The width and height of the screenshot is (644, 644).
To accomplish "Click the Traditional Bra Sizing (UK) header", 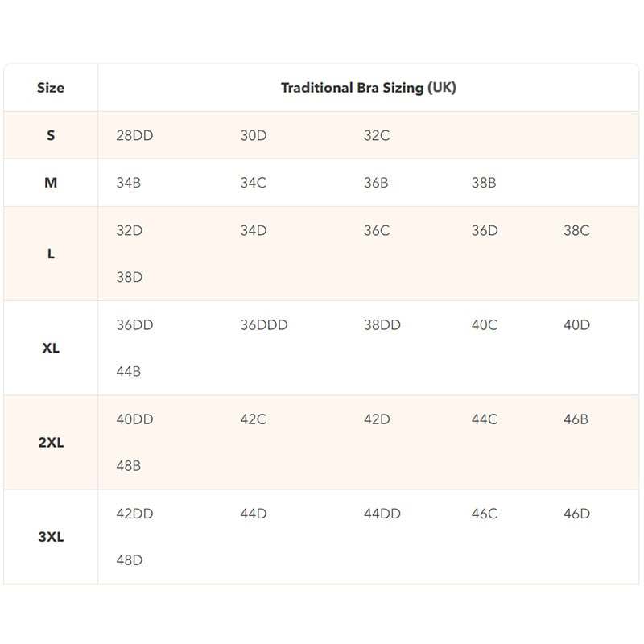I will 369,88.
